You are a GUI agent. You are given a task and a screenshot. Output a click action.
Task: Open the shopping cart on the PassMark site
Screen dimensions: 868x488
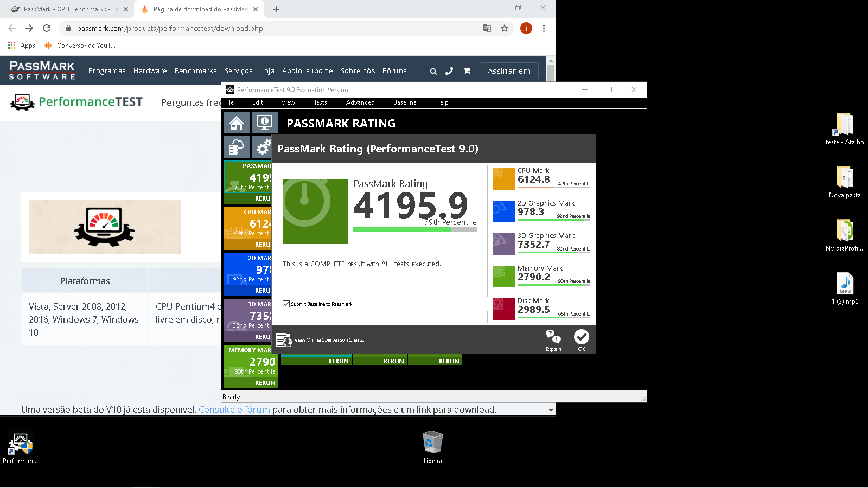tap(467, 71)
